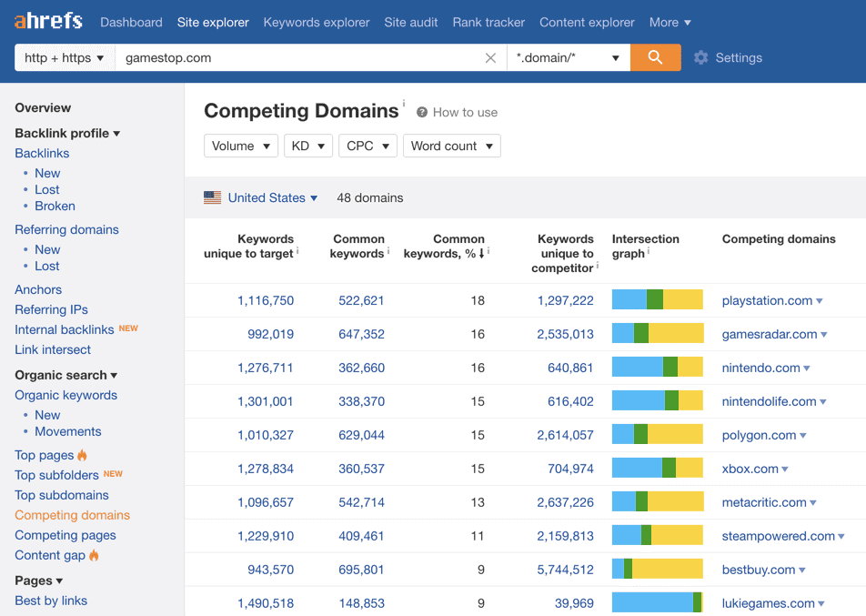
Task: Open the How to use help link
Action: pos(465,112)
